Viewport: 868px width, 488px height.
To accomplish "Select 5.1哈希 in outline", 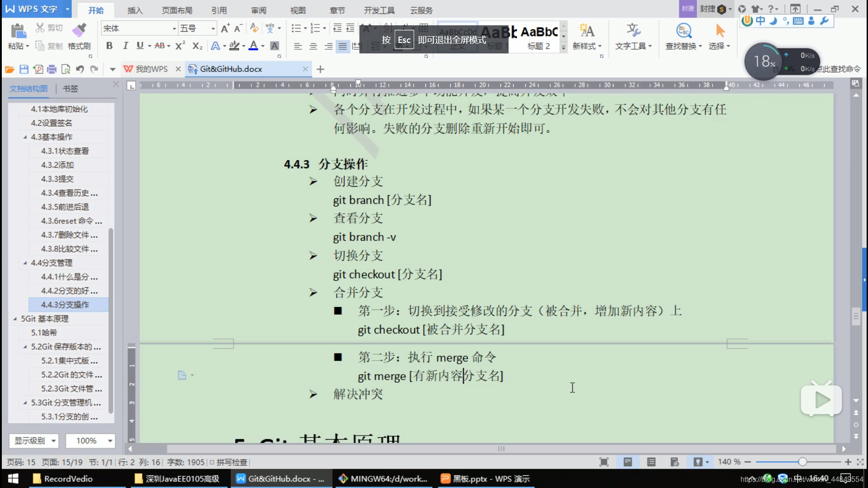I will [x=44, y=333].
